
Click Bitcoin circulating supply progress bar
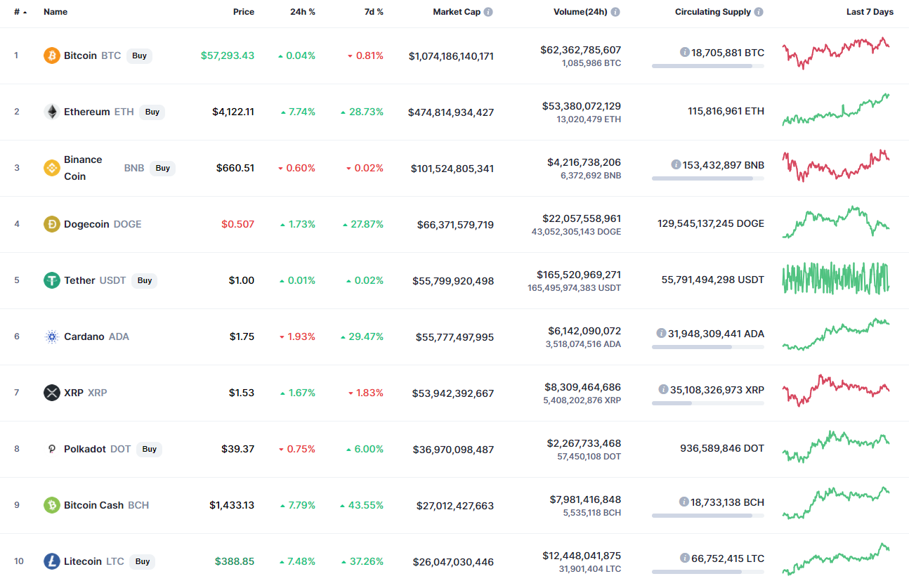[708, 66]
